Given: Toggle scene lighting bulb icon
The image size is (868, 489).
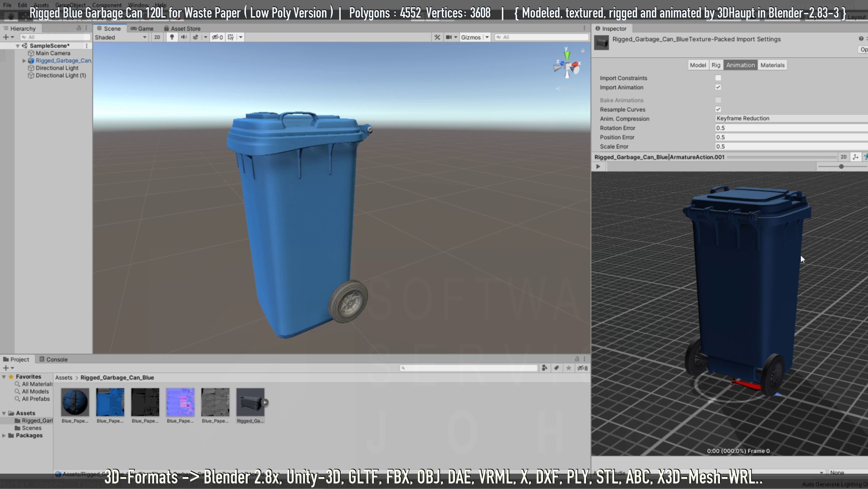Looking at the screenshot, I should pos(172,37).
